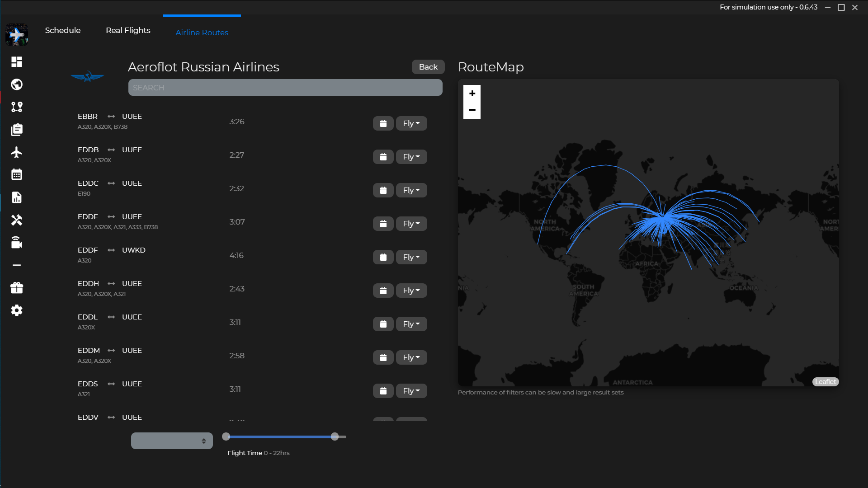868x488 pixels.
Task: Expand the Fly dropdown for EDDB–UUEE route
Action: (411, 157)
